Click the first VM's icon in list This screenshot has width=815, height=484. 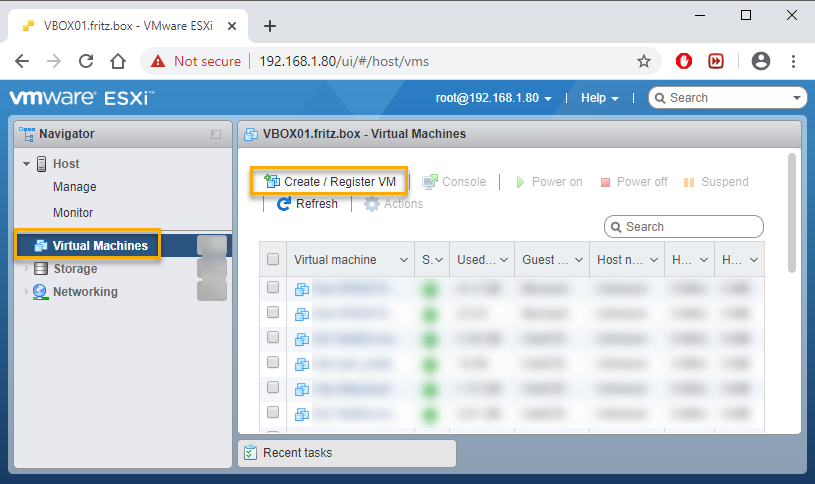point(302,289)
